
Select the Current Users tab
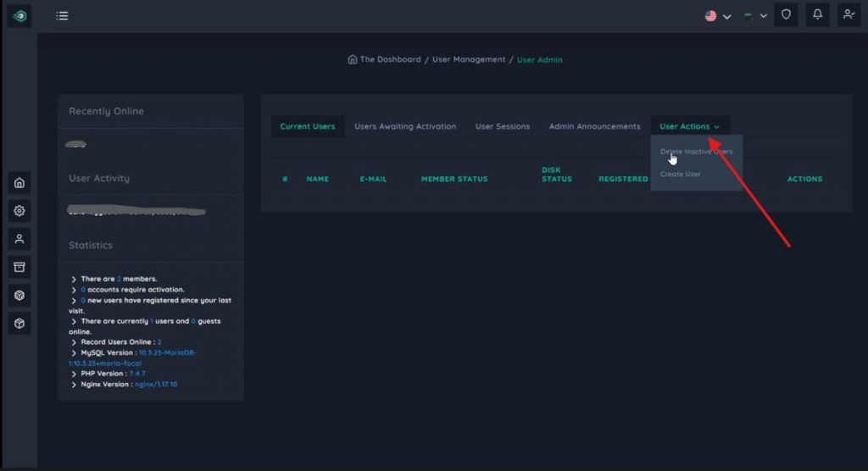click(x=307, y=126)
